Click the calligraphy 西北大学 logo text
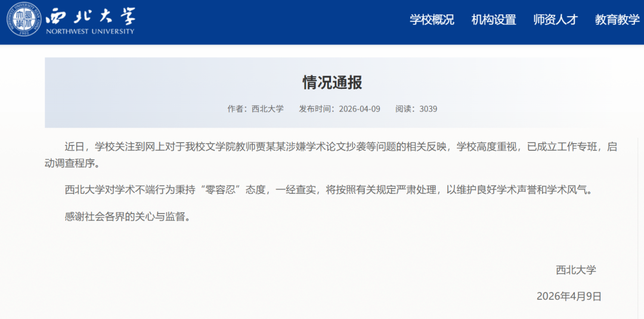This screenshot has width=644, height=319. coord(91,17)
